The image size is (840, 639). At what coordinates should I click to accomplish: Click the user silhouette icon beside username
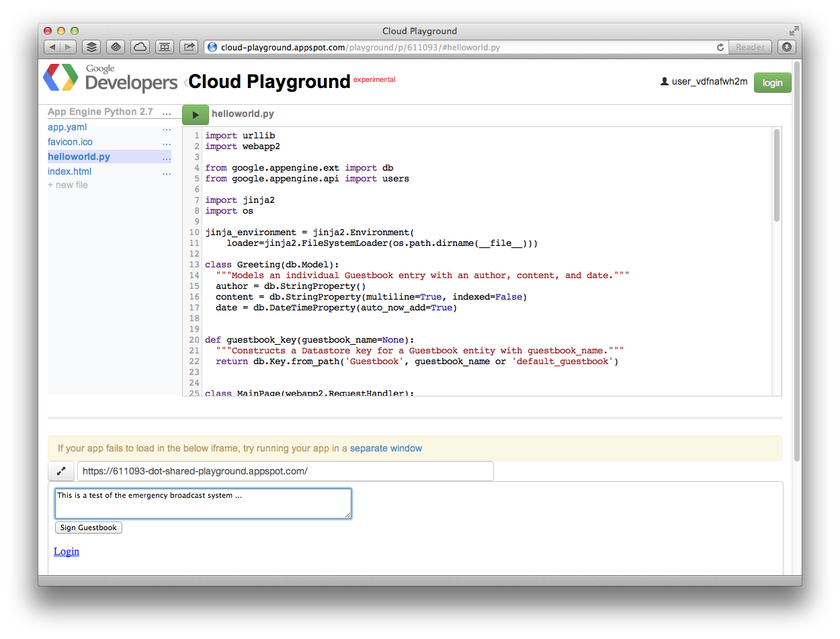pos(665,82)
